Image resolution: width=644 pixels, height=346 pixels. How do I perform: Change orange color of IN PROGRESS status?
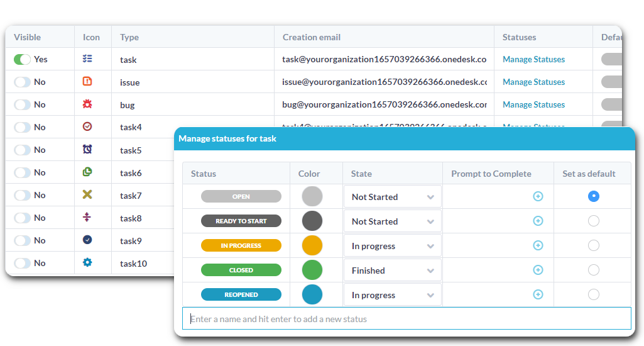click(312, 245)
